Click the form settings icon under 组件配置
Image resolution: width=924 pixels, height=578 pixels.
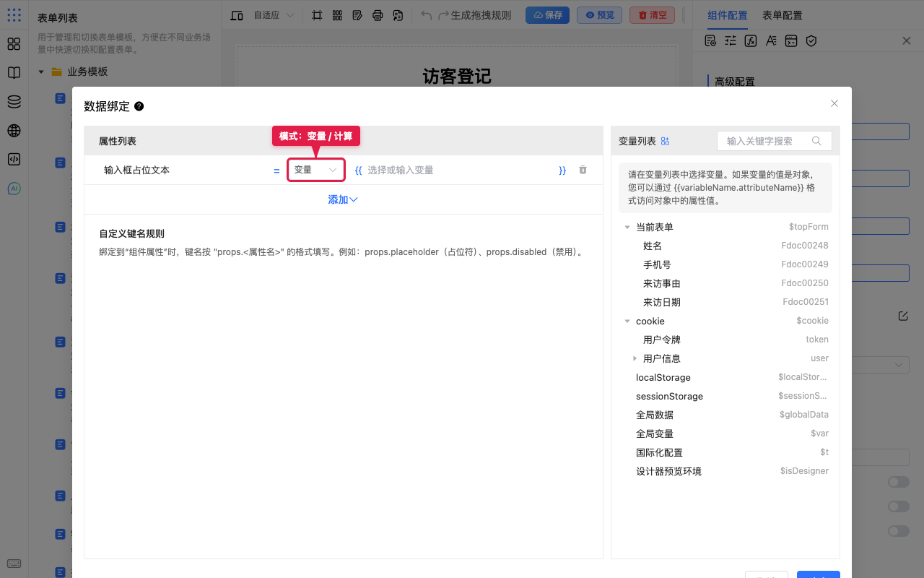(710, 40)
